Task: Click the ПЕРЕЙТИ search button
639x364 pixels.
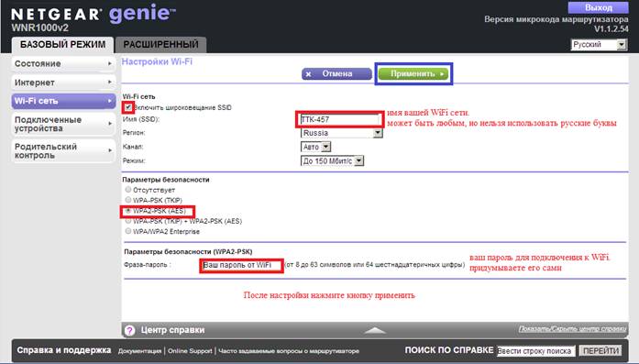Action: click(x=600, y=351)
